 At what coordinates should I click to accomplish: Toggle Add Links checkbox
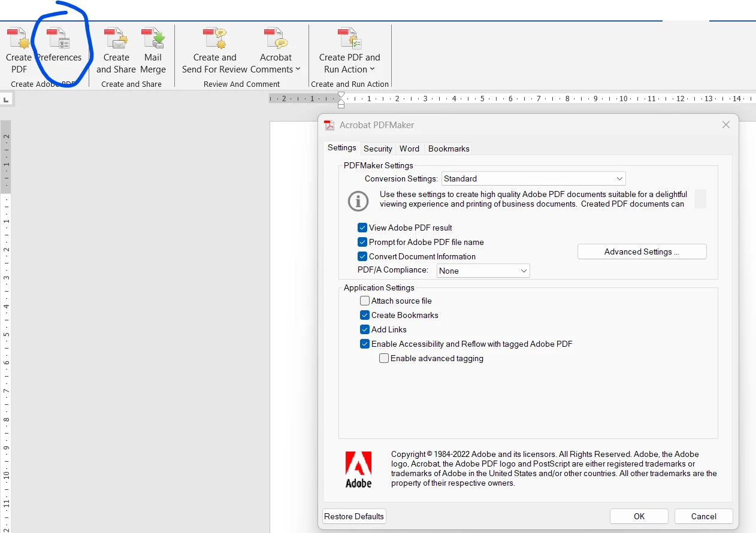[365, 329]
